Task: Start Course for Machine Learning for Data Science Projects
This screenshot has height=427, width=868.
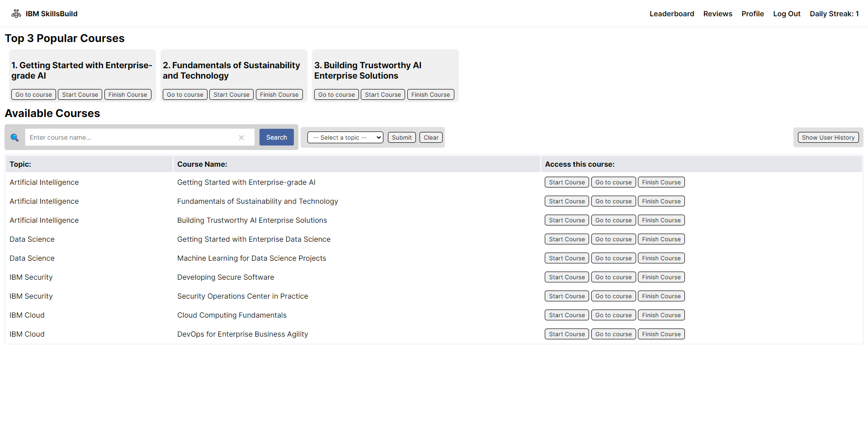Action: tap(567, 258)
